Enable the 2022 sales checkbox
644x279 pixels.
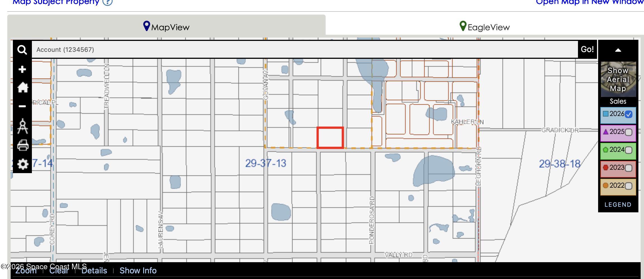629,186
